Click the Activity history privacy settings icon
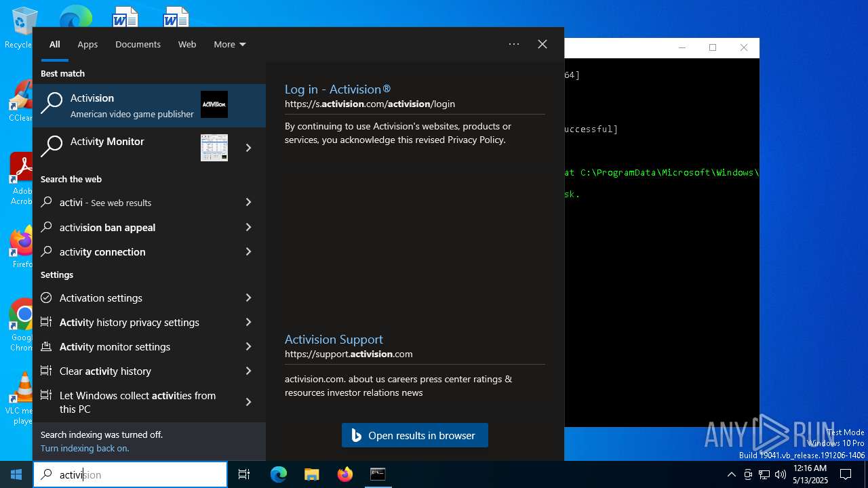Viewport: 868px width, 488px height. pos(46,322)
